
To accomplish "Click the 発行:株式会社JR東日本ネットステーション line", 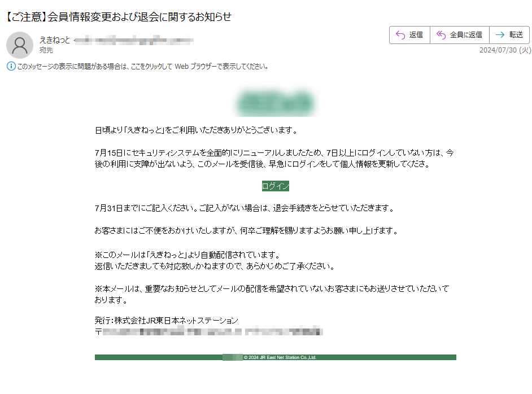I will pos(166,321).
